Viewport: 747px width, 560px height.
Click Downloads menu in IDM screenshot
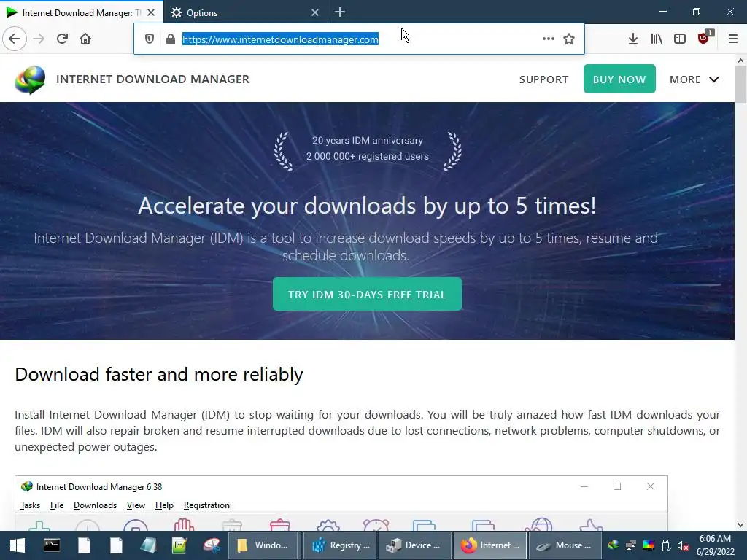pos(95,505)
